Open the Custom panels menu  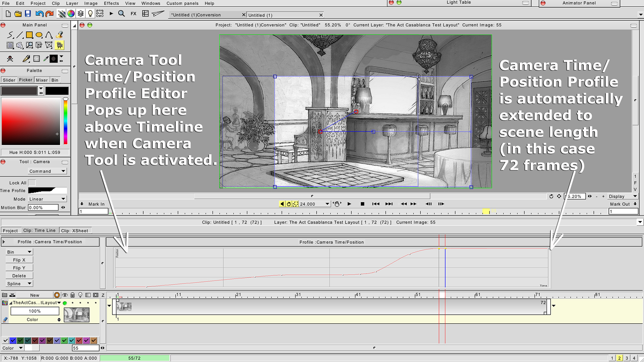point(182,3)
